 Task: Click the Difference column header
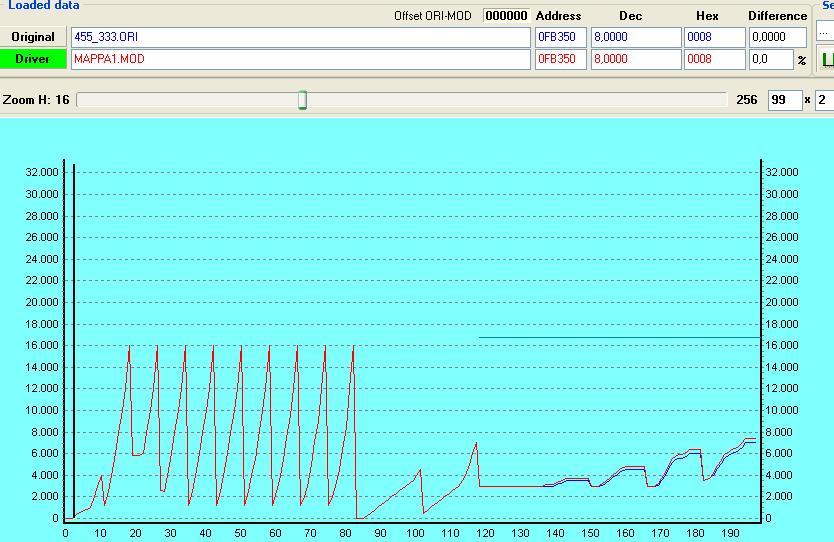point(778,16)
